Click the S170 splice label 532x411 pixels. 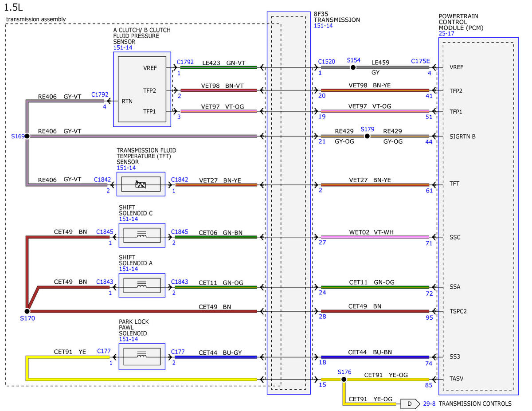click(27, 318)
